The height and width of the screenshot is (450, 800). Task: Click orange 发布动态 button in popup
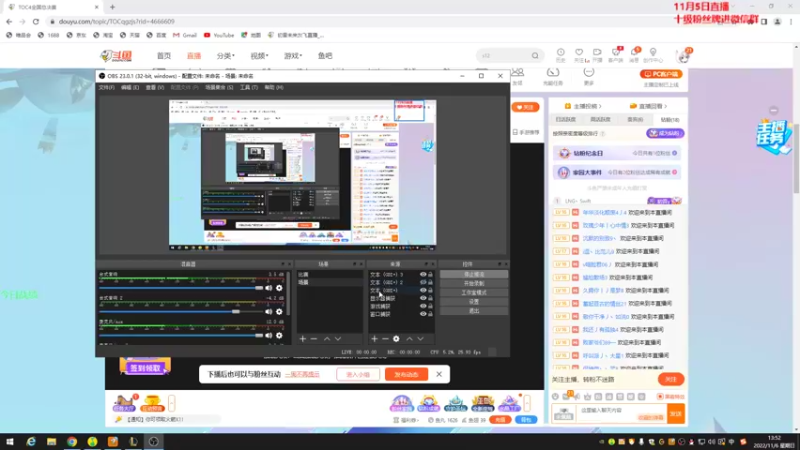(x=406, y=374)
